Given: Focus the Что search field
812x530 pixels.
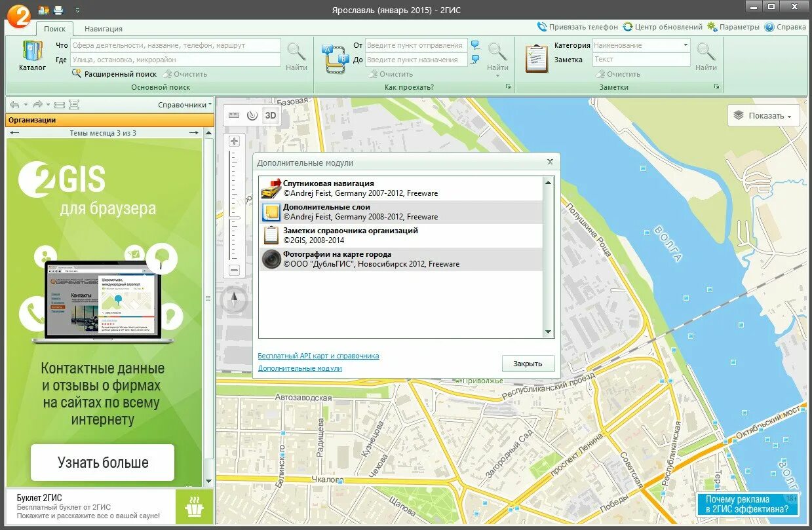Looking at the screenshot, I should click(x=176, y=45).
